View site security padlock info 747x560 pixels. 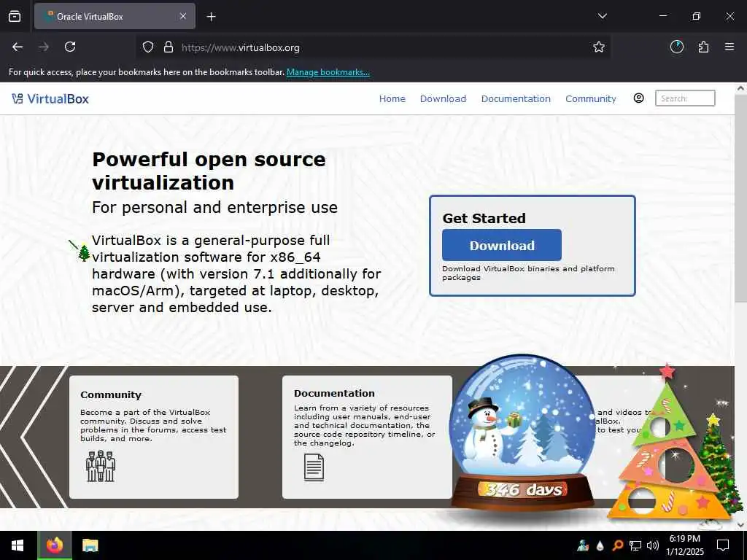click(x=169, y=47)
